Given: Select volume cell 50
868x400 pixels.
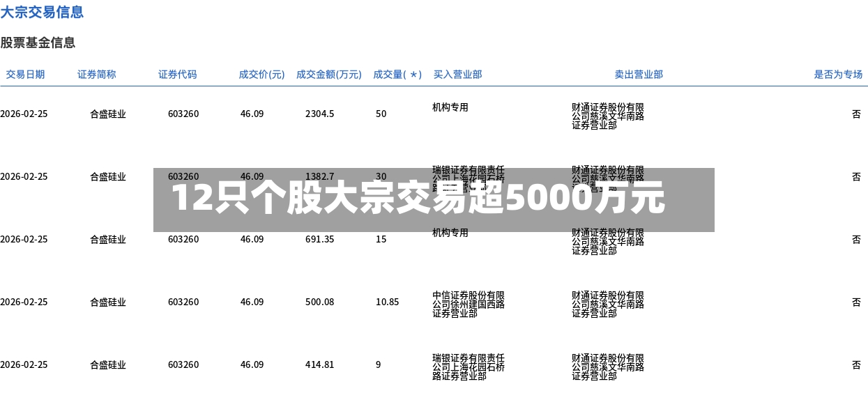Looking at the screenshot, I should point(381,114).
